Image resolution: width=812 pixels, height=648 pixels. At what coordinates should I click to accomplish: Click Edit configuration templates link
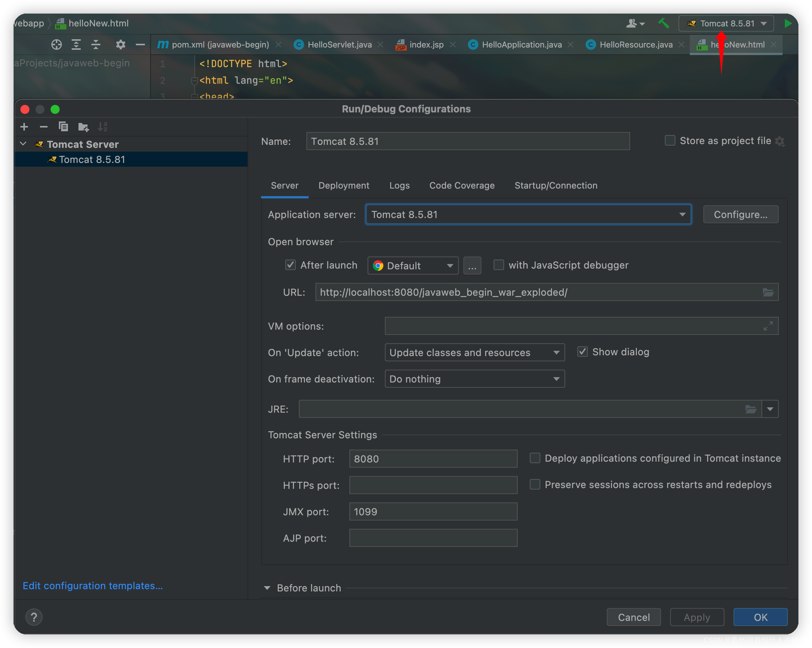(92, 586)
